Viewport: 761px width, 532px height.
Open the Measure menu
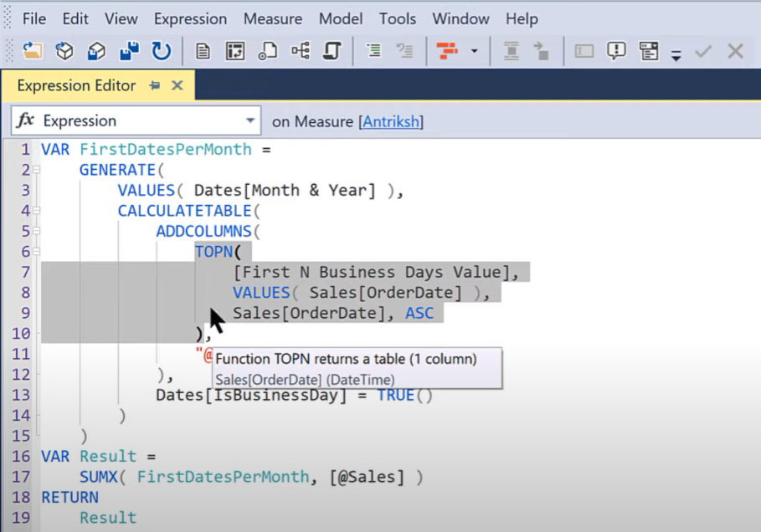point(273,19)
